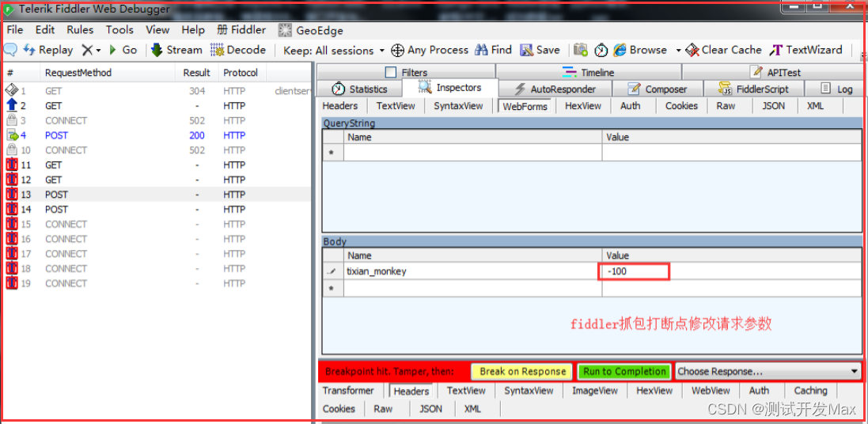Switch to FiddlerScript tab

(x=752, y=89)
